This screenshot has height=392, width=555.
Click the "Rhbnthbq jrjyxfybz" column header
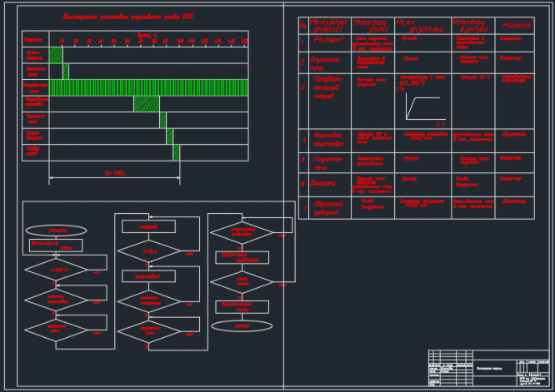(473, 26)
